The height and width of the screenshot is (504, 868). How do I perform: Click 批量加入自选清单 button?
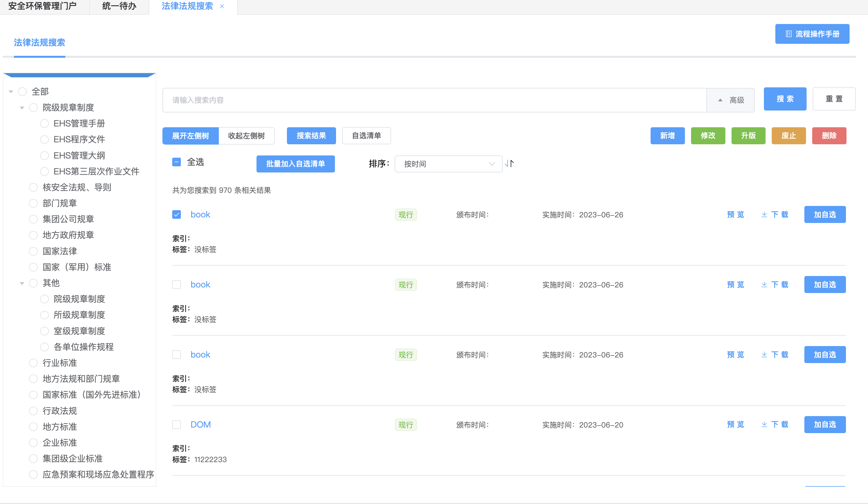[x=296, y=164]
